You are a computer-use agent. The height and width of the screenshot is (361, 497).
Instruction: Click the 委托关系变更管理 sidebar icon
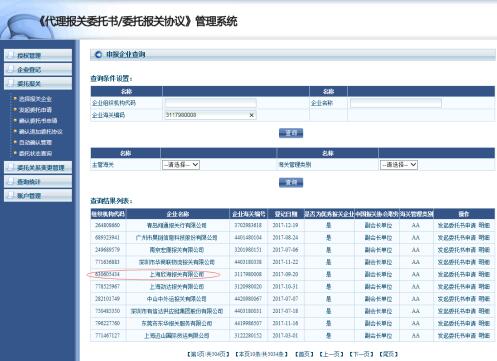11,167
